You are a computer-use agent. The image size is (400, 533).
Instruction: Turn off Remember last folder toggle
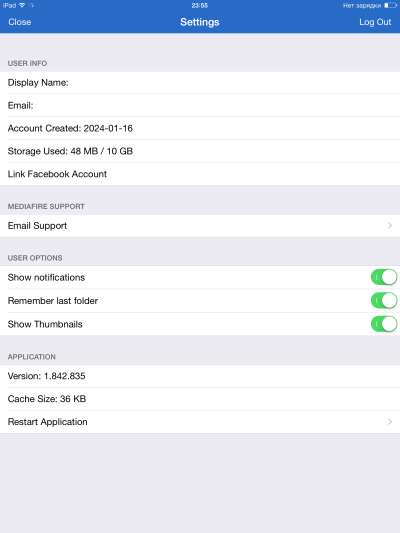click(x=384, y=301)
